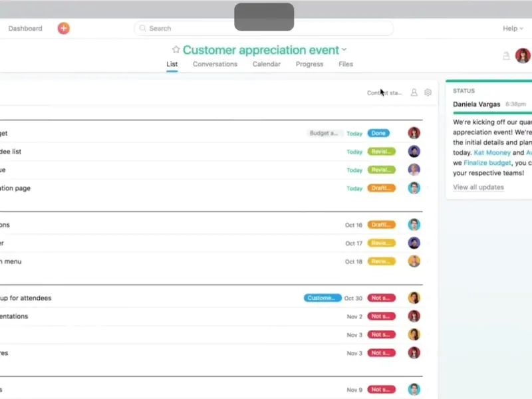The image size is (532, 399).
Task: Click the assignee avatar on the Oct 17 task
Action: click(414, 243)
